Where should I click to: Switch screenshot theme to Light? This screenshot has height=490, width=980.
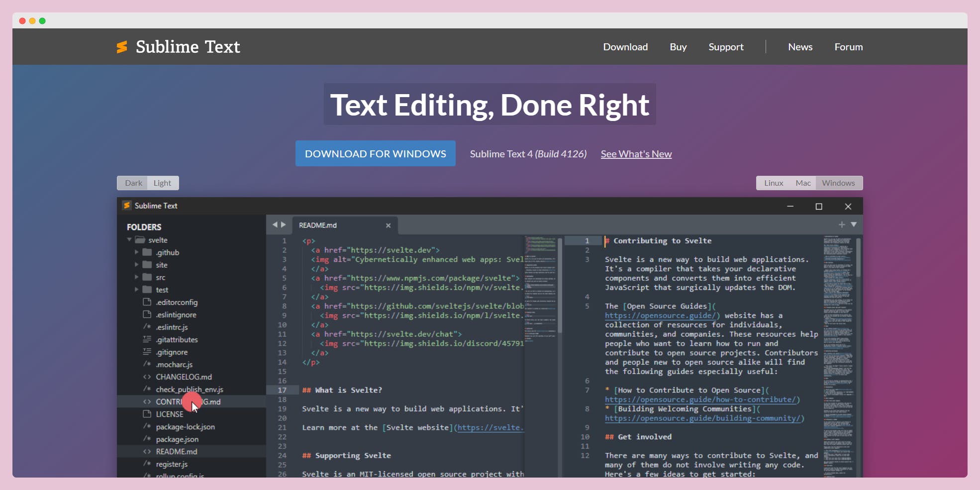click(162, 183)
